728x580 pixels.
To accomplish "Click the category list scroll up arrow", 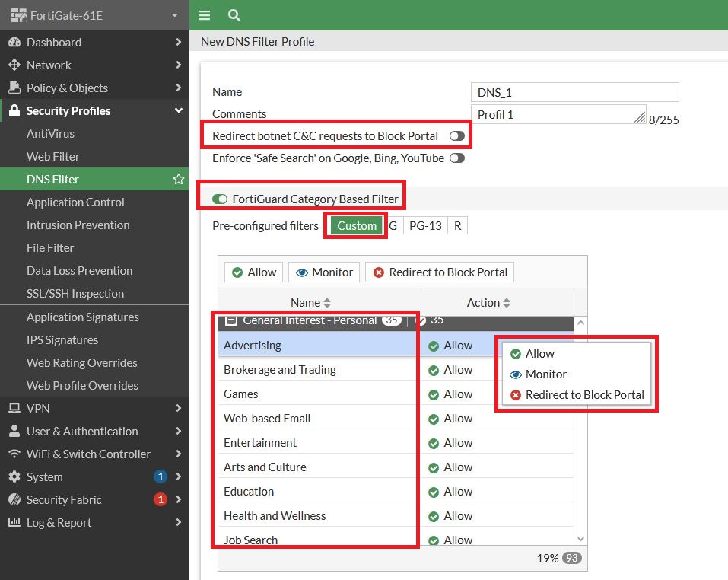I will pos(580,322).
